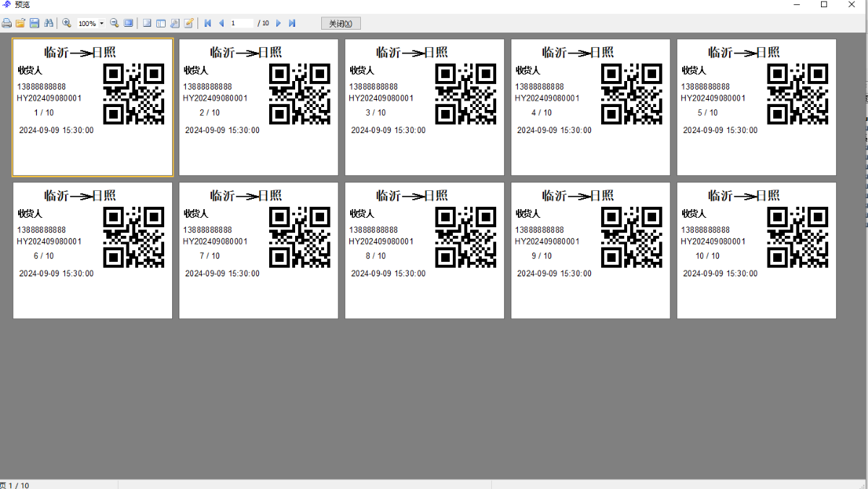Show the page thumbnails panel icon
Image resolution: width=868 pixels, height=489 pixels.
pos(161,23)
